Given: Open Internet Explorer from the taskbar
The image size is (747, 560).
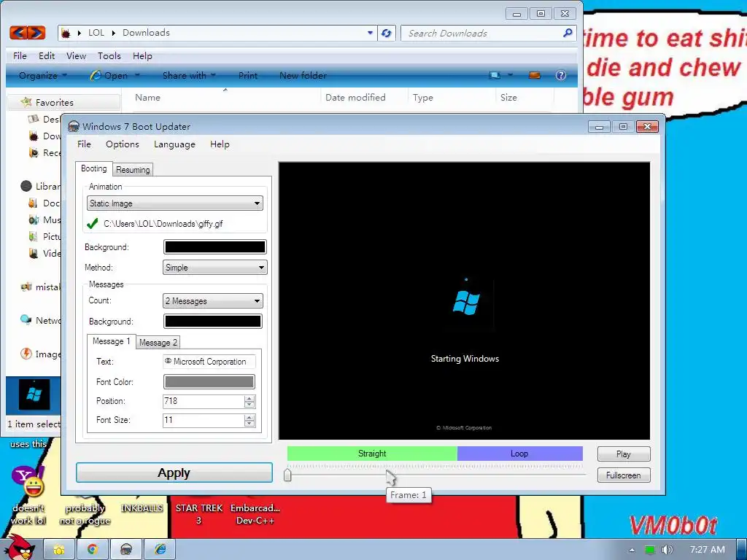Looking at the screenshot, I should click(x=160, y=550).
